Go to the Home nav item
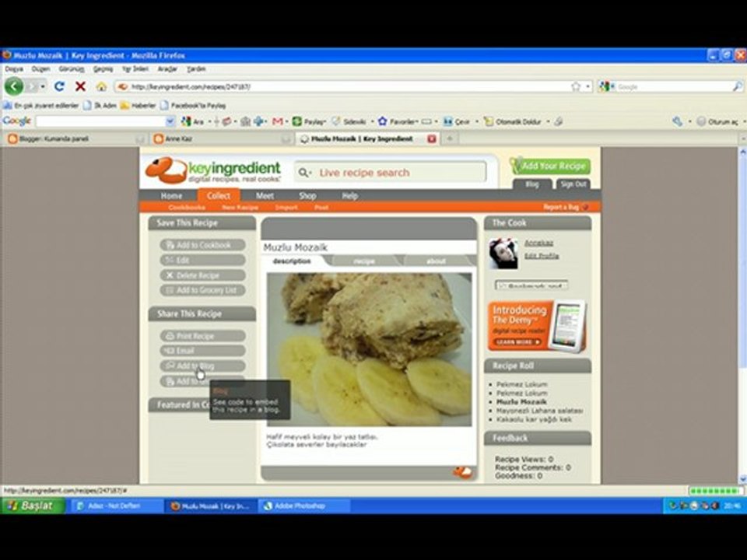Screen dimensions: 747x560 (171, 196)
